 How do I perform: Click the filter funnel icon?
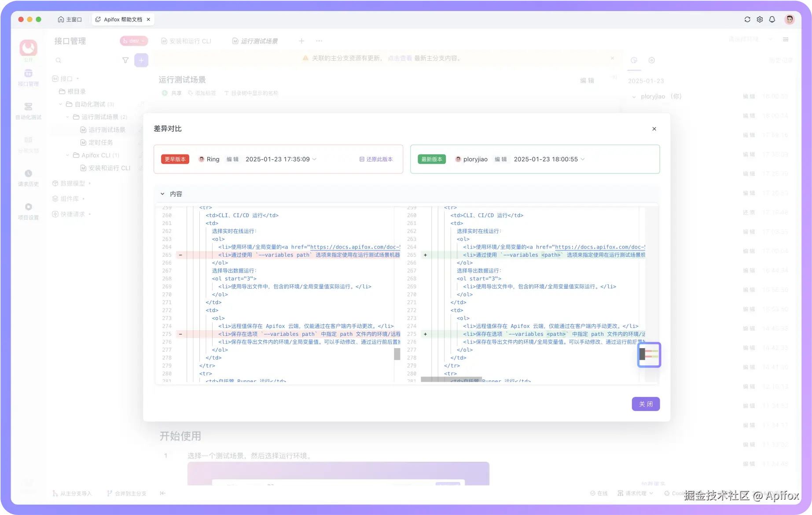(125, 60)
